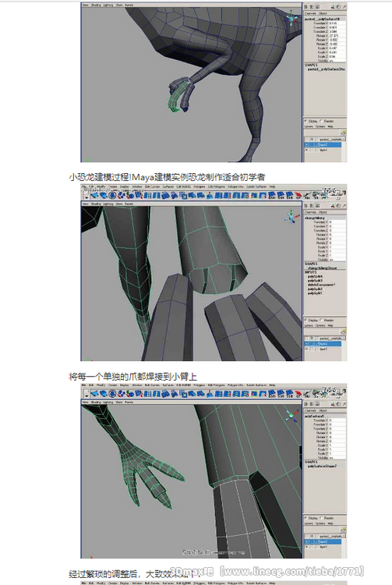
Task: Open Help menu in third Maya screenshot
Action: tap(273, 385)
